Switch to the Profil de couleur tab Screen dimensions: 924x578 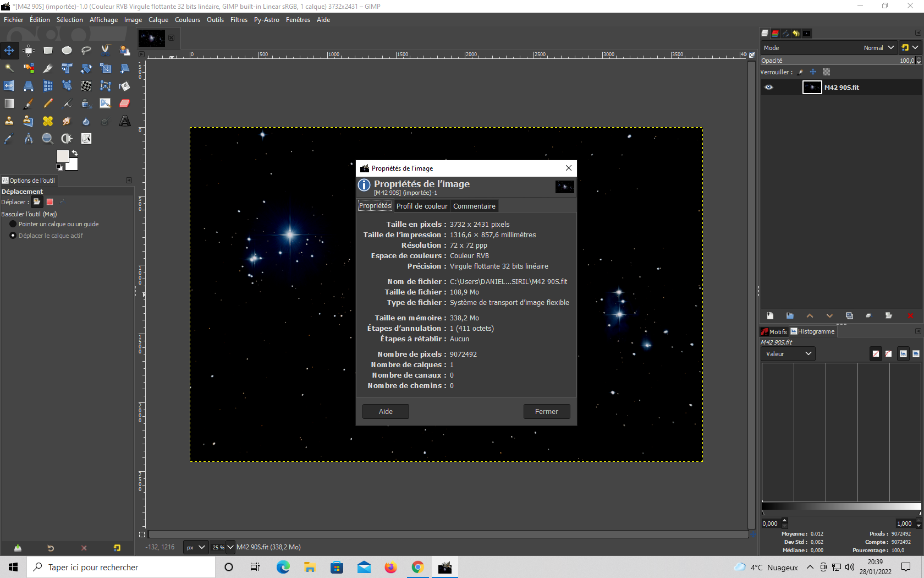422,206
